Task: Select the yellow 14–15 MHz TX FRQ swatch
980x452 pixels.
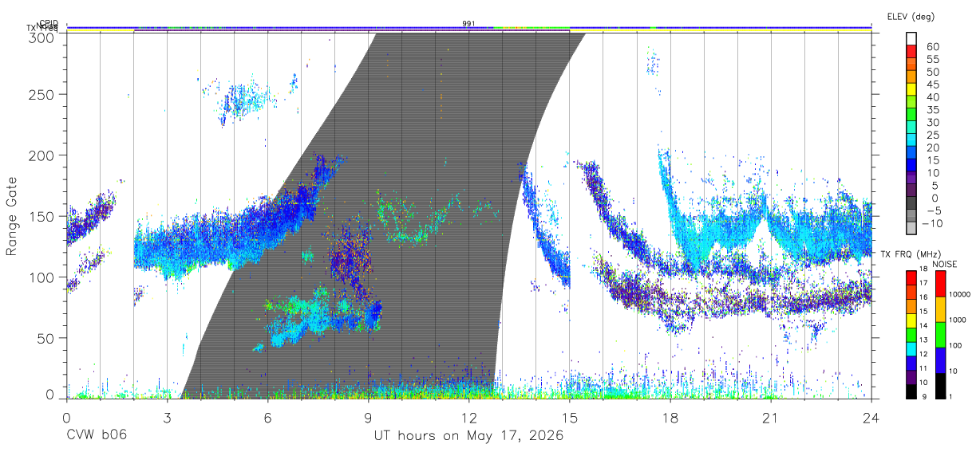Action: [x=911, y=319]
